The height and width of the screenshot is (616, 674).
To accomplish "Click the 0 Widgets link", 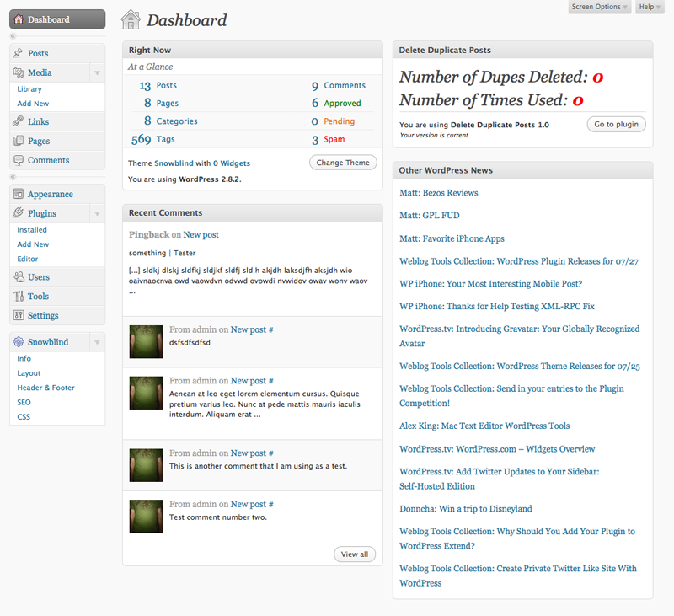I will tap(231, 163).
